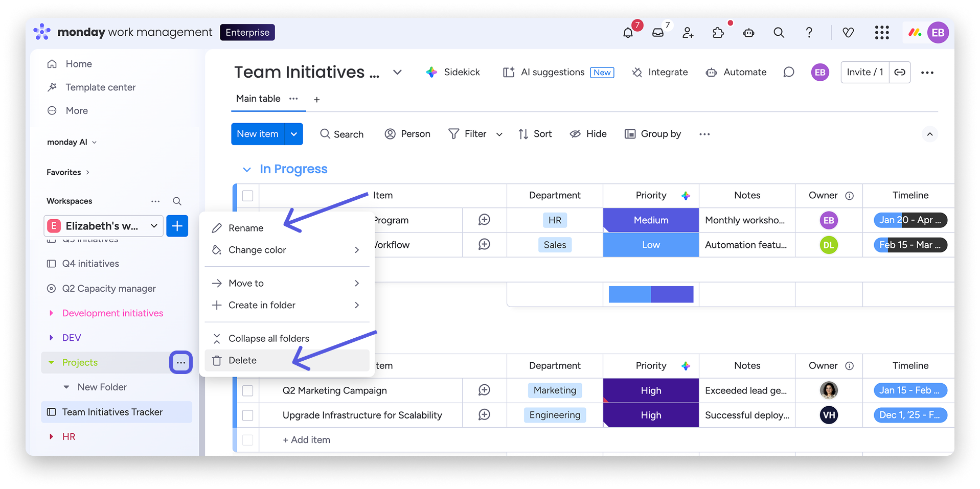Open the New item dropdown arrow
This screenshot has height=489, width=980.
click(294, 134)
